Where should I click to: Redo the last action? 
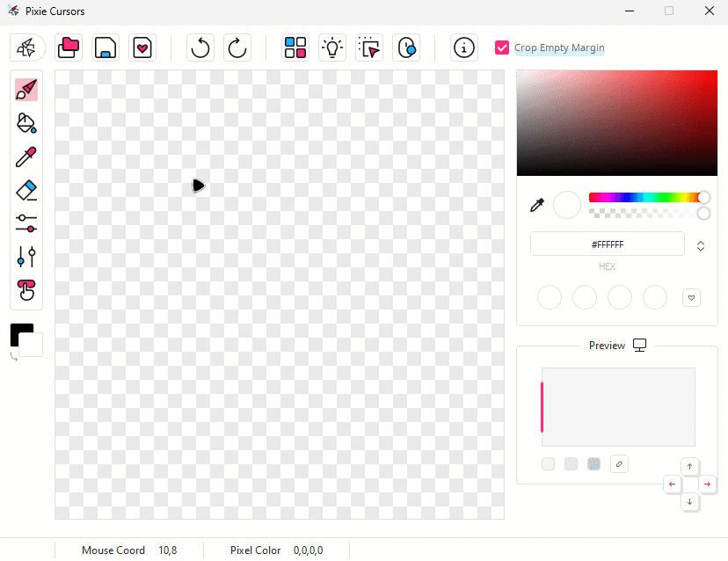[x=237, y=47]
